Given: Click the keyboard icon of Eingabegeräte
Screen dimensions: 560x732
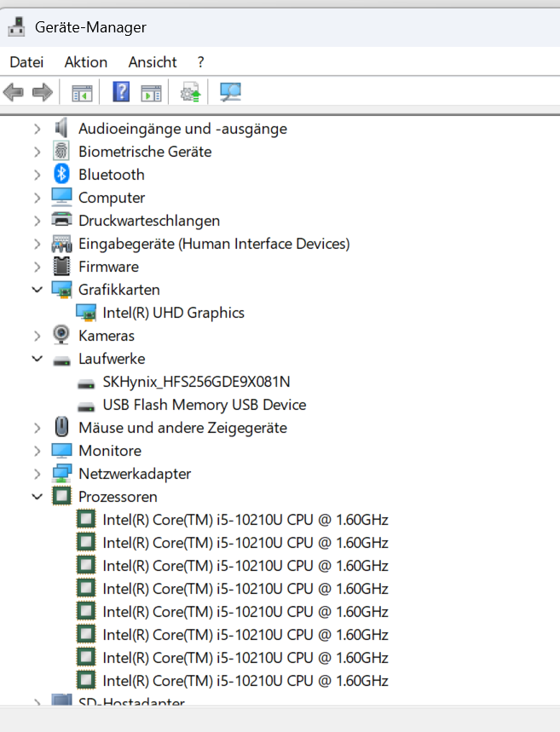Looking at the screenshot, I should [61, 243].
